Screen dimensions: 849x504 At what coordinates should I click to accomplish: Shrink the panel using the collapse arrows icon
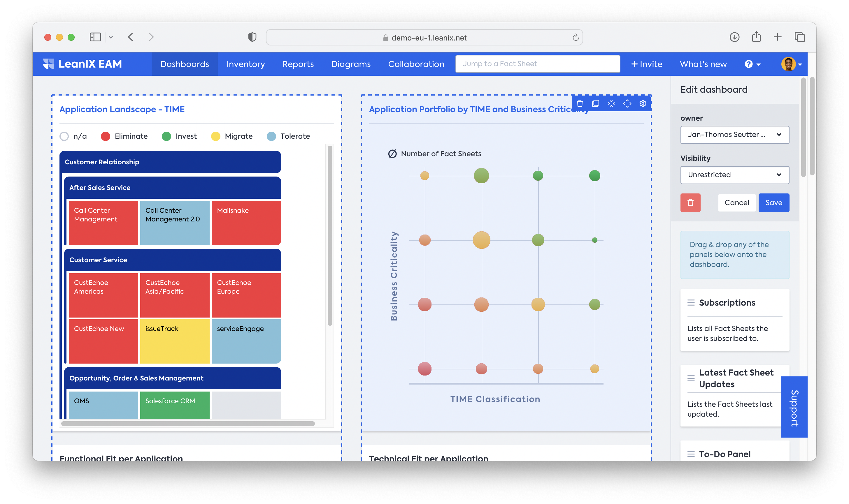click(611, 104)
